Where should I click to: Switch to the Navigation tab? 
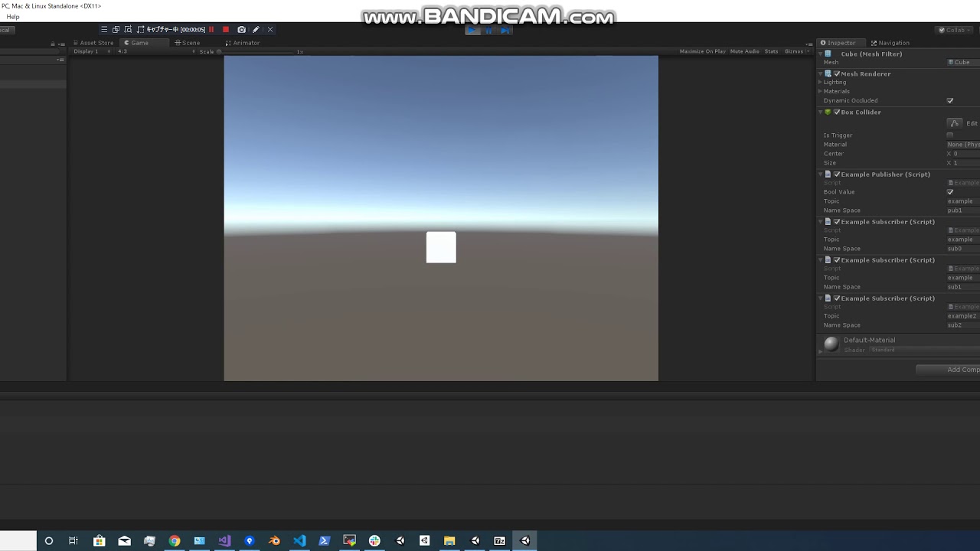[890, 43]
